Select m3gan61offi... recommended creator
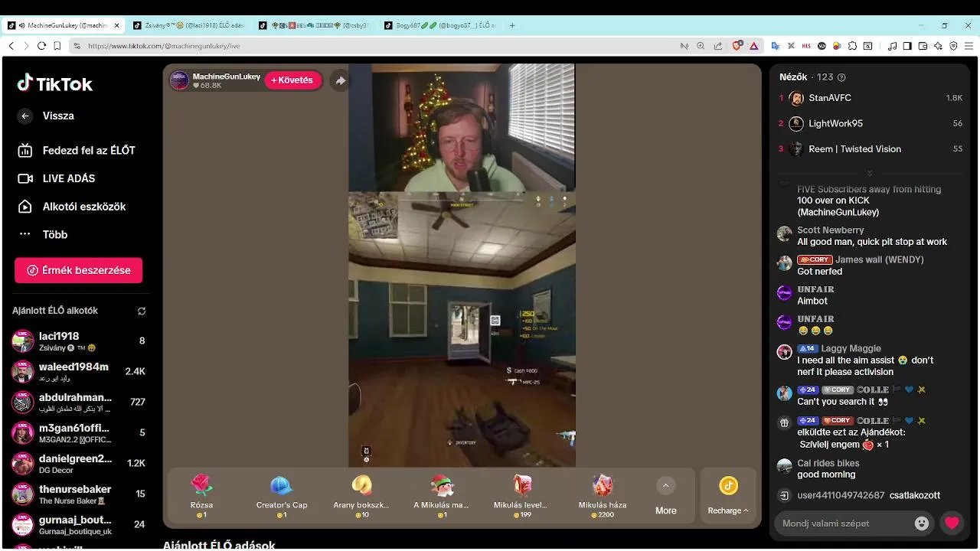Screen dimensions: 980x551 tap(78, 433)
